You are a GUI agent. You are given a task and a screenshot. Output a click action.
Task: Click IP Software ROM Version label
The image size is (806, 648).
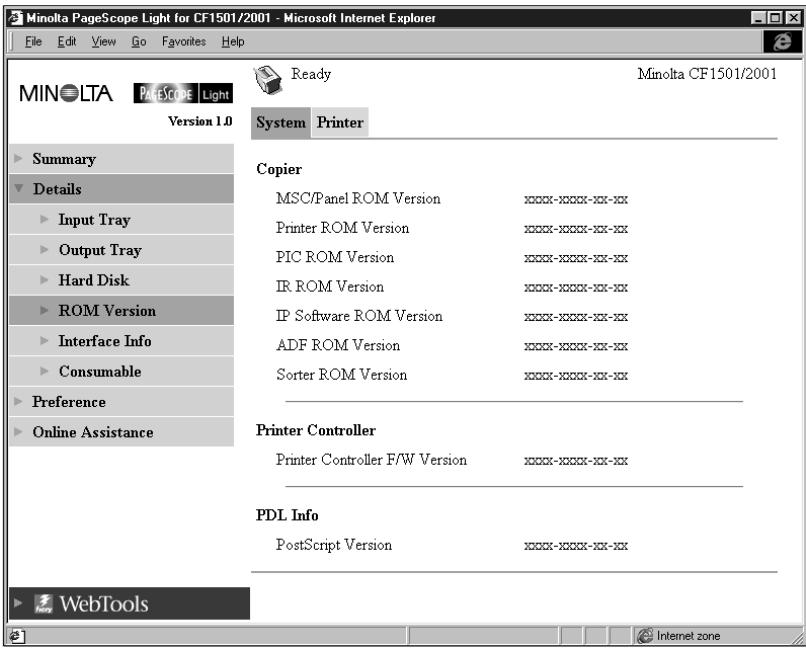tap(359, 316)
